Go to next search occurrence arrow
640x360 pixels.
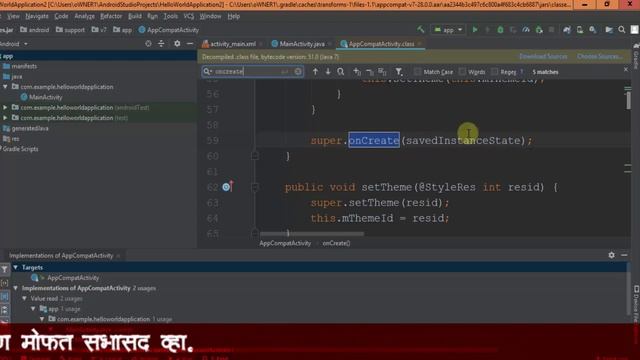(328, 71)
